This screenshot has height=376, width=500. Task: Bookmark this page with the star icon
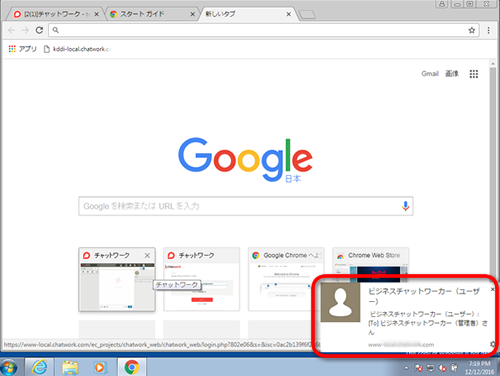click(x=472, y=30)
